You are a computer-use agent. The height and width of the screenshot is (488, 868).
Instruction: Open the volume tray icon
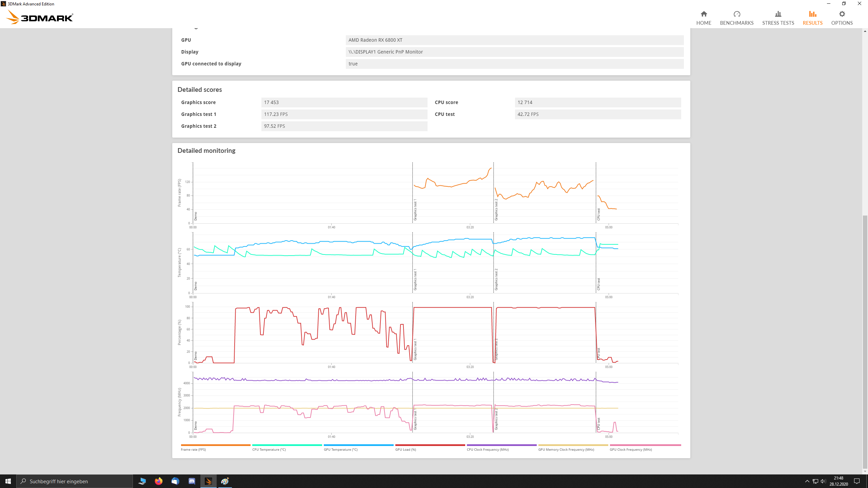(823, 481)
